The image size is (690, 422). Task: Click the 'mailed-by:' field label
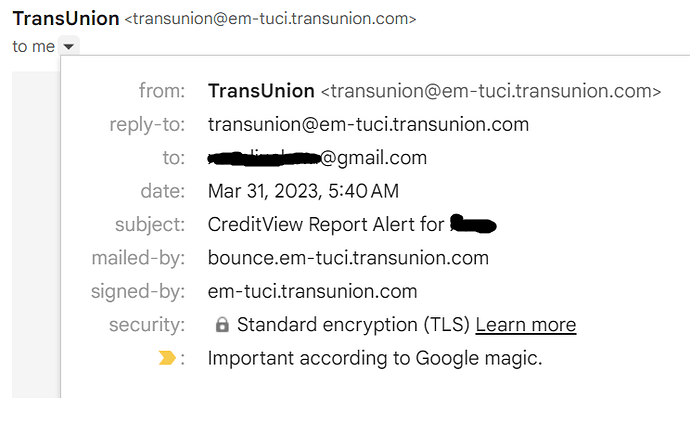pos(138,258)
